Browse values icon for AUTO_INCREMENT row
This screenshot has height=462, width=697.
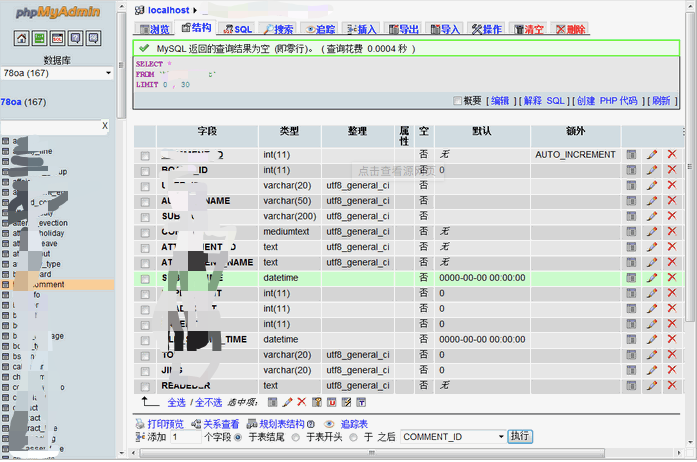(631, 155)
